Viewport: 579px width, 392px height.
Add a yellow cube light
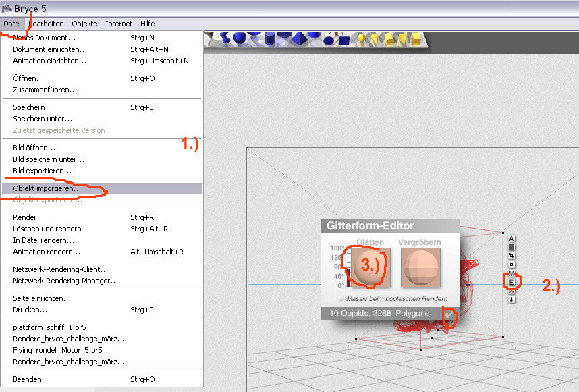click(416, 38)
